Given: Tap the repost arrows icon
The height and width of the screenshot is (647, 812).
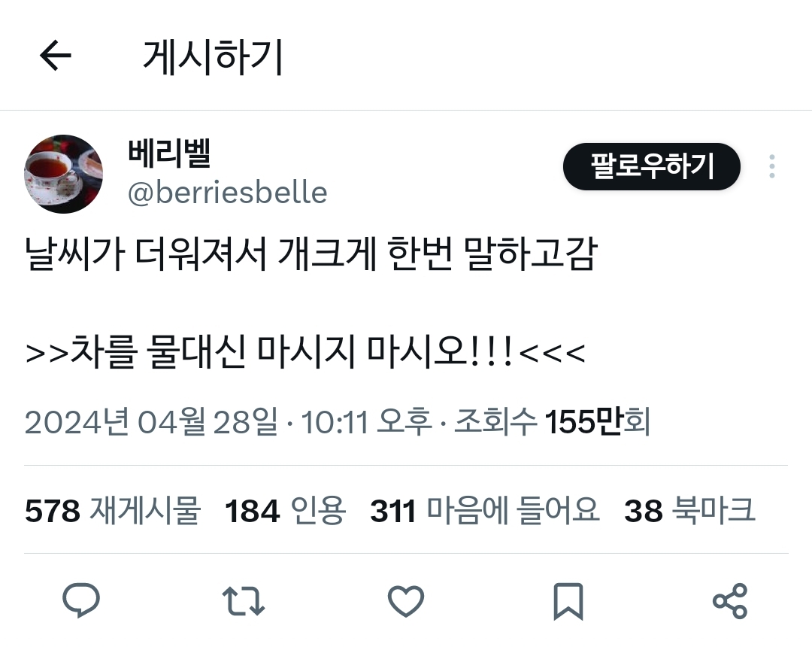Looking at the screenshot, I should pyautogui.click(x=244, y=601).
